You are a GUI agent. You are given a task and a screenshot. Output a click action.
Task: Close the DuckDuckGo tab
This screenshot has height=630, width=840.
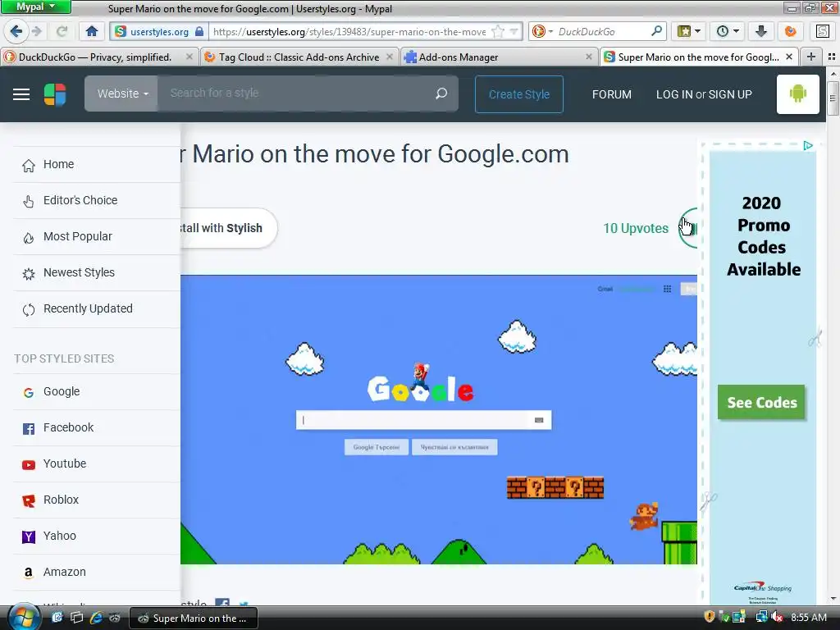[x=189, y=57]
